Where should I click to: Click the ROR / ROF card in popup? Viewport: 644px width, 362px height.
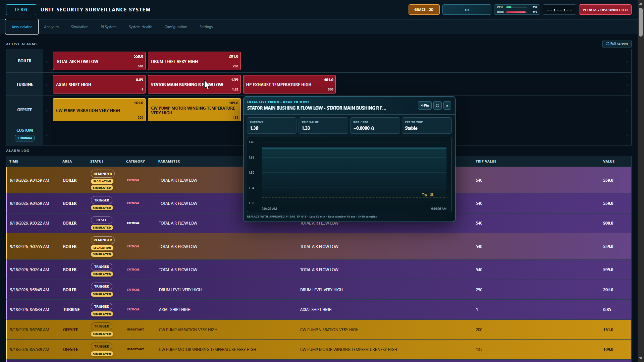(x=375, y=125)
